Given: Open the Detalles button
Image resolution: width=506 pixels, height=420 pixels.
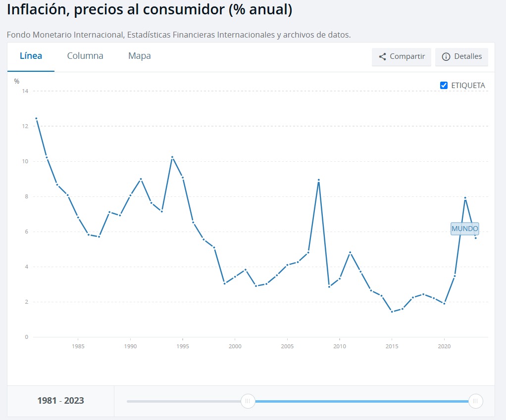Looking at the screenshot, I should (461, 57).
